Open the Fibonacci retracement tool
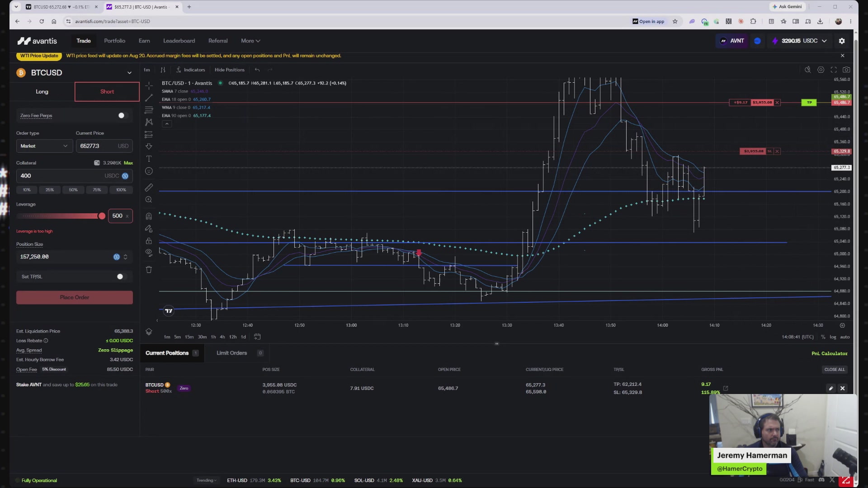Screen dimensions: 868x488 [149, 110]
